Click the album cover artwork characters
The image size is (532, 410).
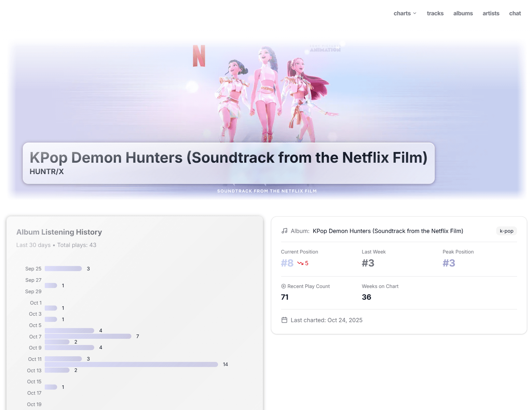pyautogui.click(x=267, y=94)
